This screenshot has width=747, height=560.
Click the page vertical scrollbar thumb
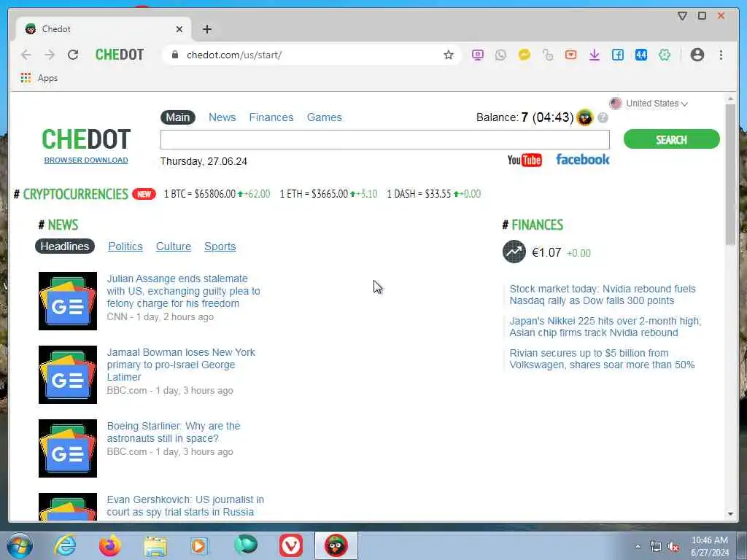coord(730,175)
